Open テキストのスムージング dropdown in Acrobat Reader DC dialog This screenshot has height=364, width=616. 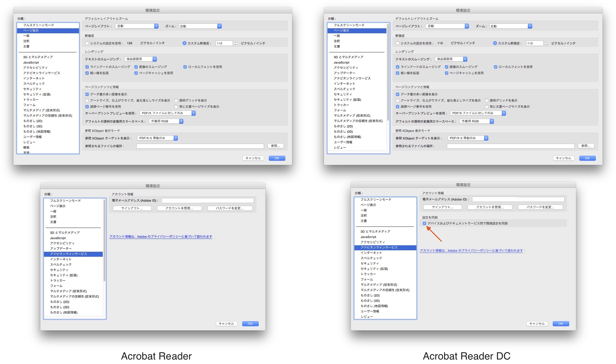pos(451,59)
